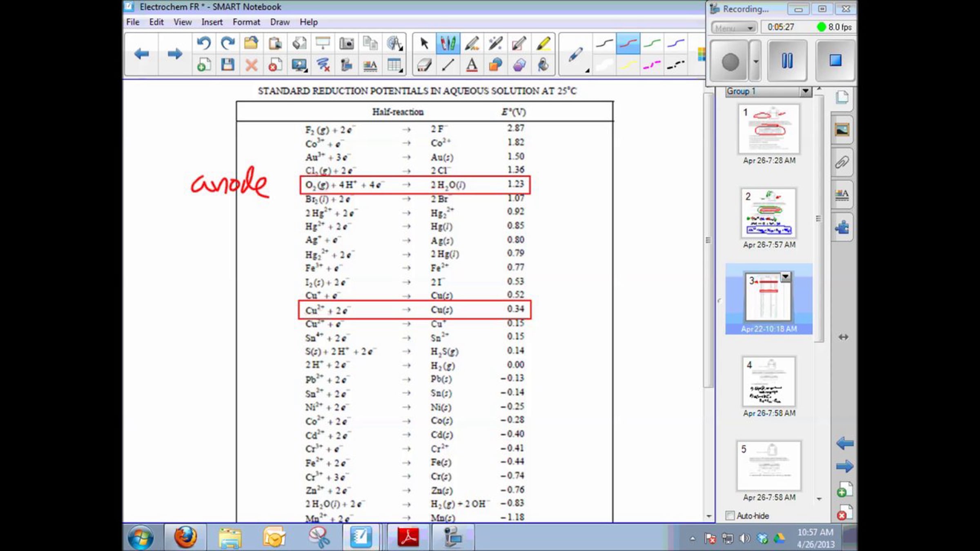
Task: Open page 3 thumbnail menu arrow
Action: point(785,277)
